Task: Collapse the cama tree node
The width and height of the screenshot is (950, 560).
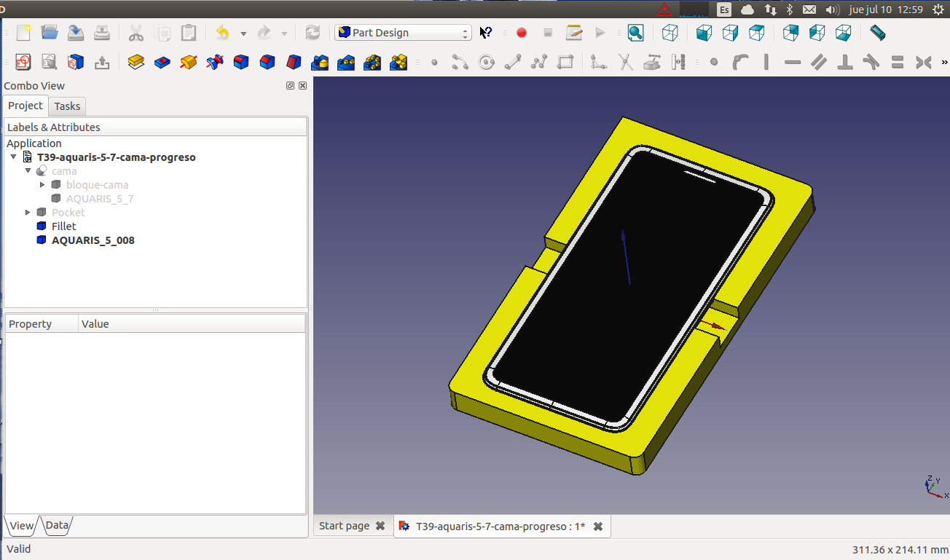Action: [x=28, y=171]
